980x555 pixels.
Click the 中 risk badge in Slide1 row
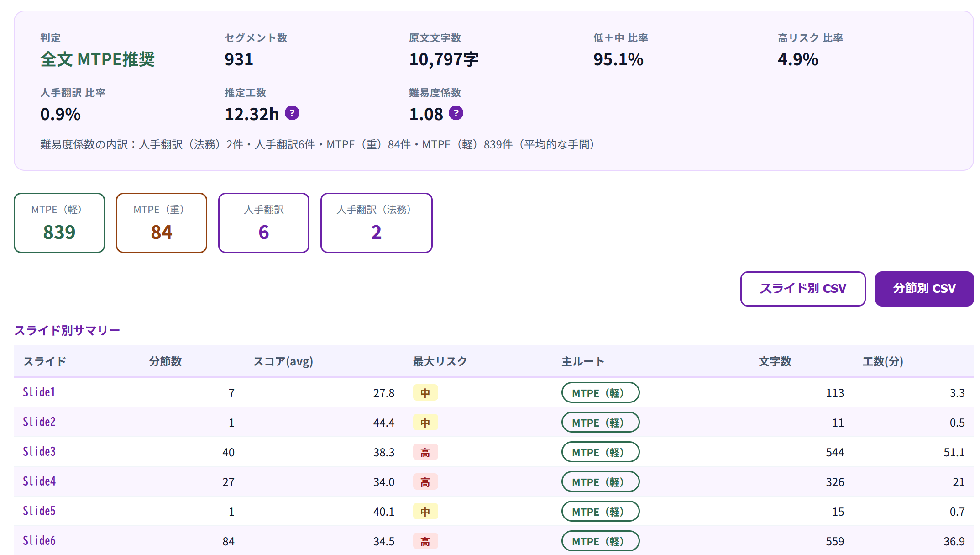click(x=425, y=393)
